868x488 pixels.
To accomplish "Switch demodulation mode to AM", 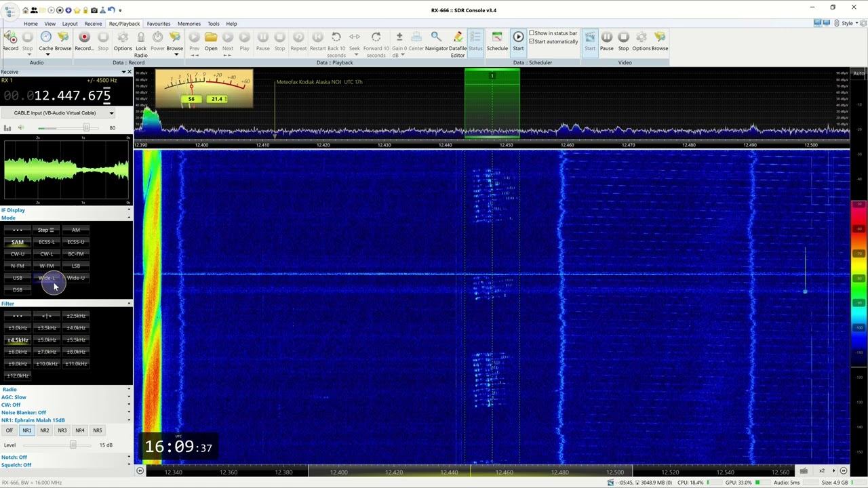I will tap(75, 230).
